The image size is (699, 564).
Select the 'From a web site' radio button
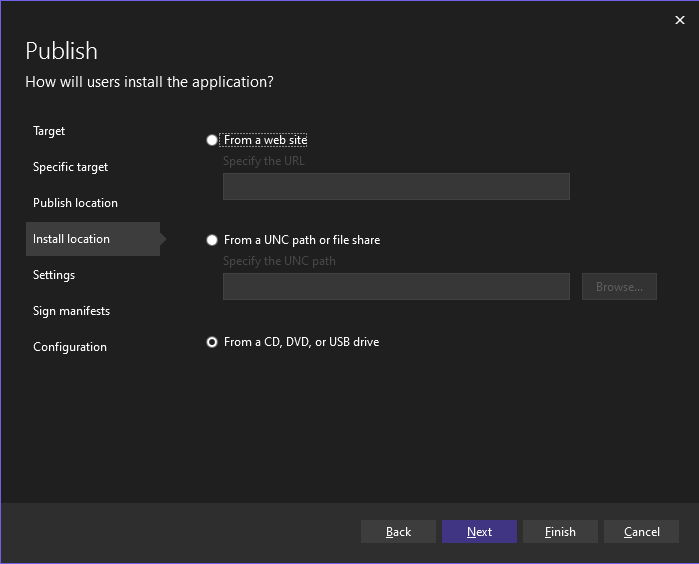coord(212,141)
